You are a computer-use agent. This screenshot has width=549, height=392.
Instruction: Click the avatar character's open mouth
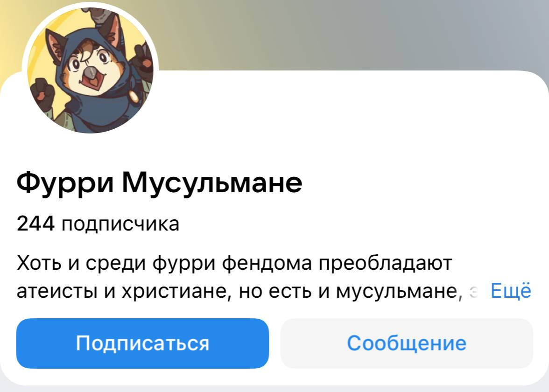point(91,83)
